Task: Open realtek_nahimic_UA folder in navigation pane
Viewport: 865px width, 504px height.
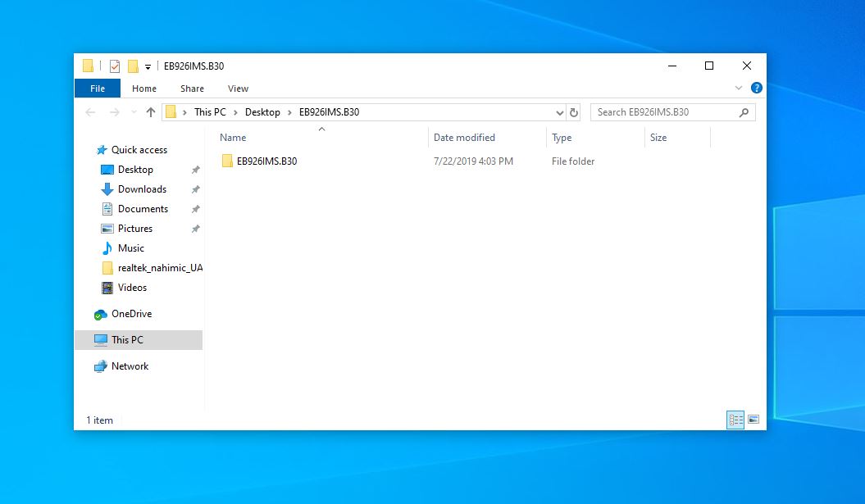Action: [x=160, y=268]
